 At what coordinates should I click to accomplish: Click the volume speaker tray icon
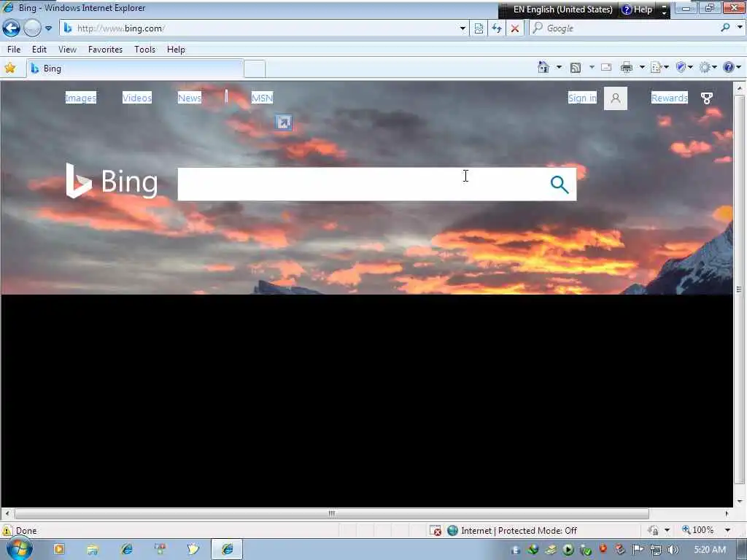[x=673, y=550]
